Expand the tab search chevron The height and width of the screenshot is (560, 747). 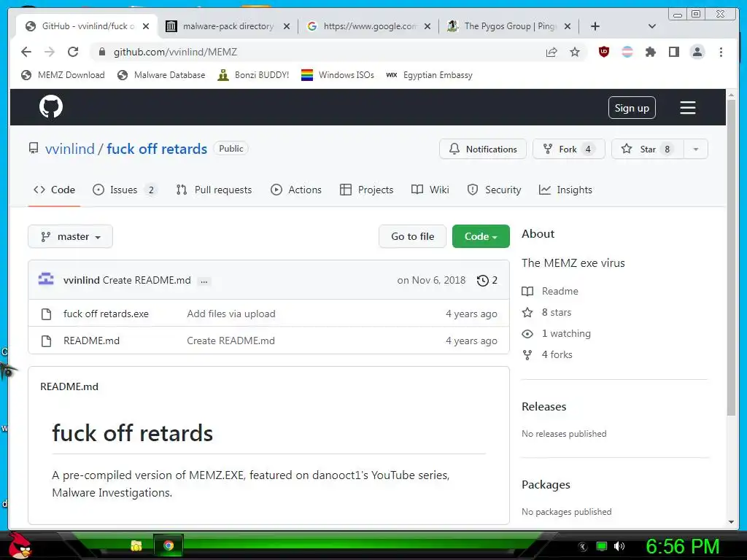(652, 26)
